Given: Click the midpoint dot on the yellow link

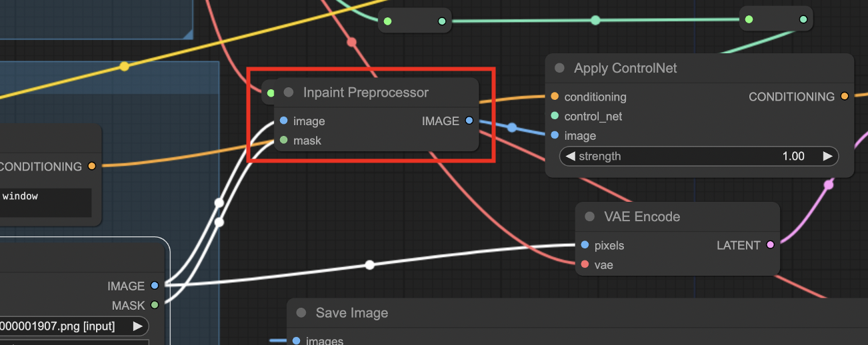Looking at the screenshot, I should pos(124,66).
